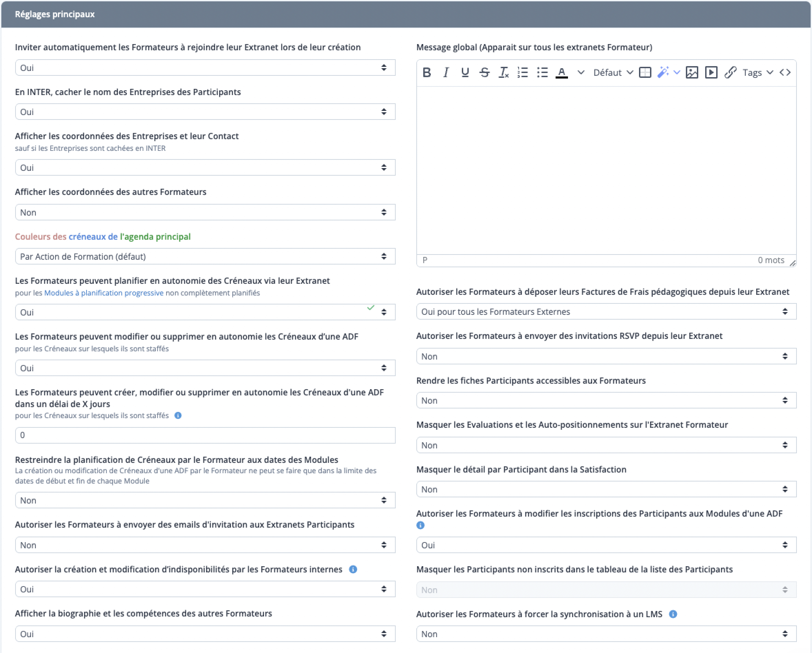
Task: Apply strikethrough in the editor toolbar
Action: (484, 72)
